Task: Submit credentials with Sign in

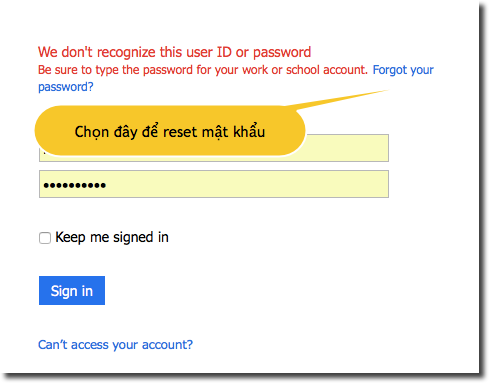Action: click(x=72, y=290)
